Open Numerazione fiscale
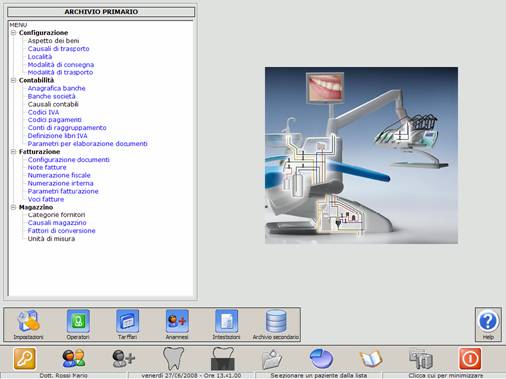 pos(59,175)
